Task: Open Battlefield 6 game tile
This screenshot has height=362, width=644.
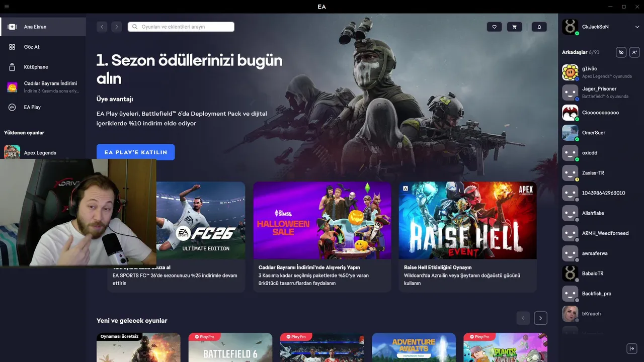Action: tap(230, 347)
